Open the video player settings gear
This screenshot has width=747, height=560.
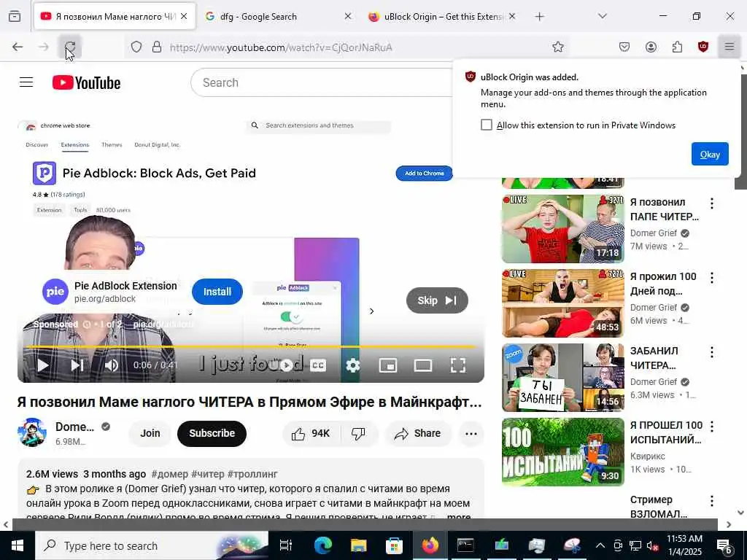352,365
